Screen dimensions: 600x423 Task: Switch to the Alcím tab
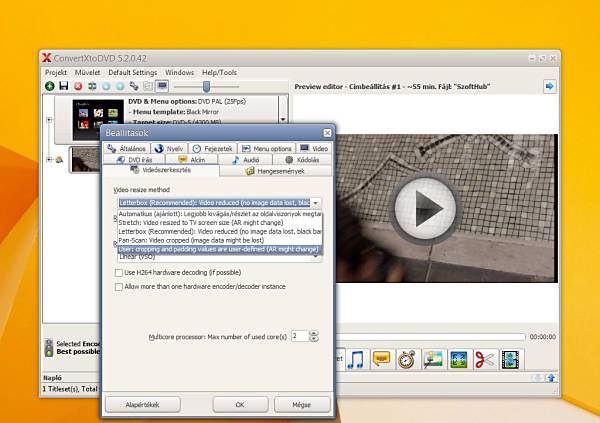coord(192,160)
